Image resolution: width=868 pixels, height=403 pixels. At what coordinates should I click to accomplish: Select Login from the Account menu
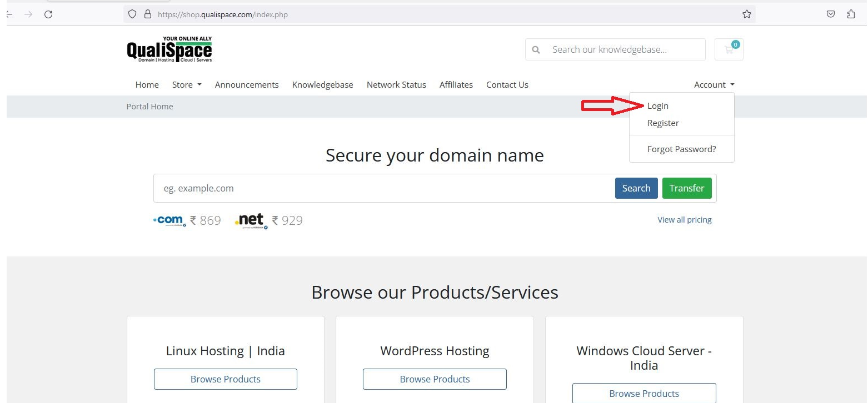point(658,105)
